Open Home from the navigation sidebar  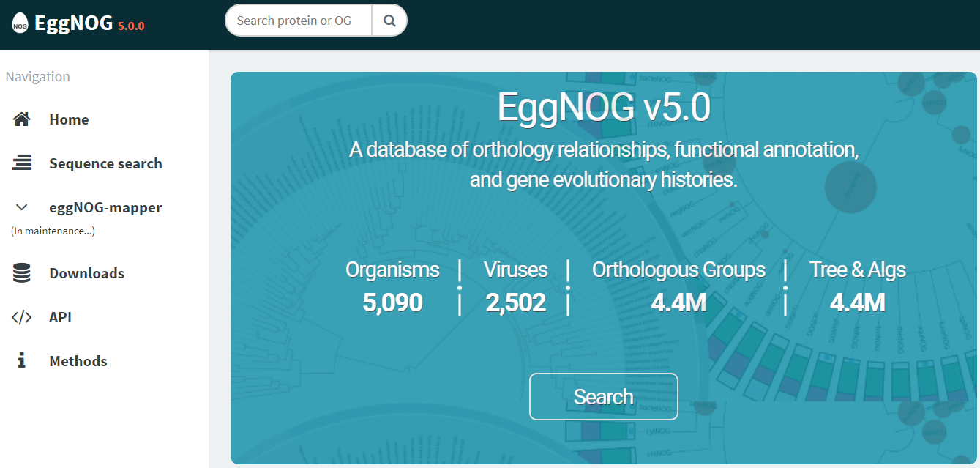coord(69,119)
